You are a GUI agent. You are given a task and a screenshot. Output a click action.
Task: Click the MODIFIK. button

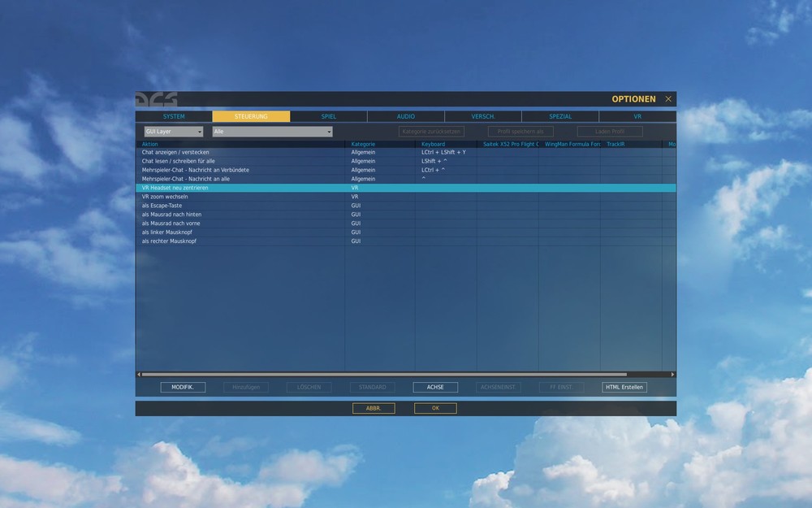coord(183,387)
